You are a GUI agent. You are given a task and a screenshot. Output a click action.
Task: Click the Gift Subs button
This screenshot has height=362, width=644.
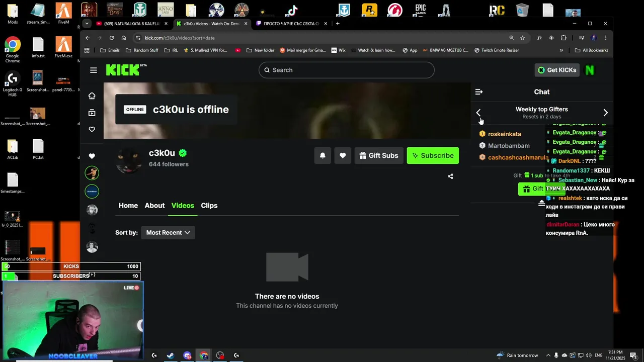[x=379, y=155]
